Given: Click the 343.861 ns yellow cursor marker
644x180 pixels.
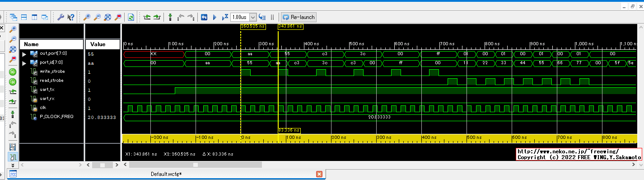Looking at the screenshot, I should pos(290,26).
